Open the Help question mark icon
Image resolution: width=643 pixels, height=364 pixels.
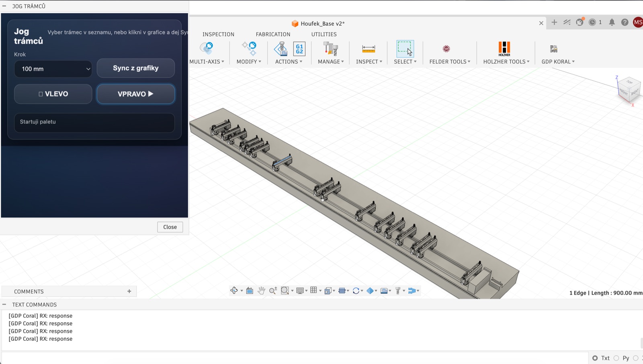625,22
